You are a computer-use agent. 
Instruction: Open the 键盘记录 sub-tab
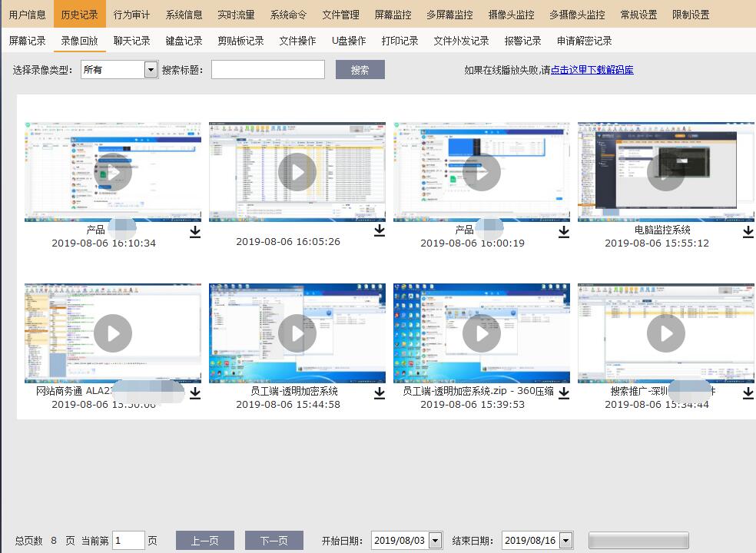[x=184, y=41]
